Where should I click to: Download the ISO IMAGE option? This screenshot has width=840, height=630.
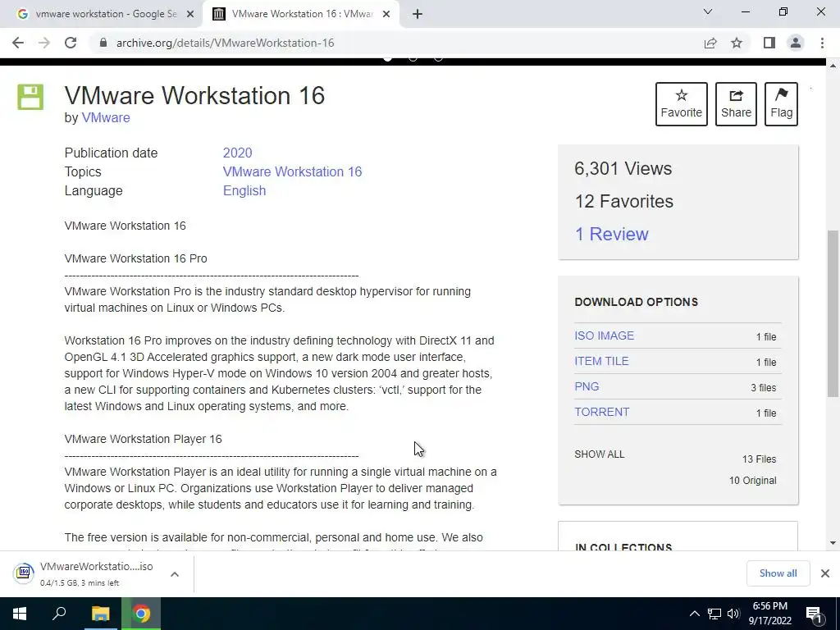coord(605,336)
